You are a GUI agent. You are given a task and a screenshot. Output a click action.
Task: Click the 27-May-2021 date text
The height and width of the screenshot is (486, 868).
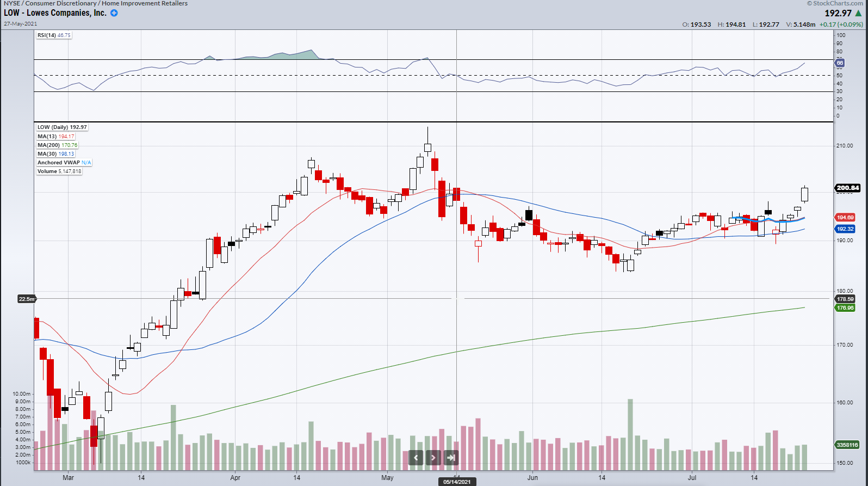coord(21,23)
